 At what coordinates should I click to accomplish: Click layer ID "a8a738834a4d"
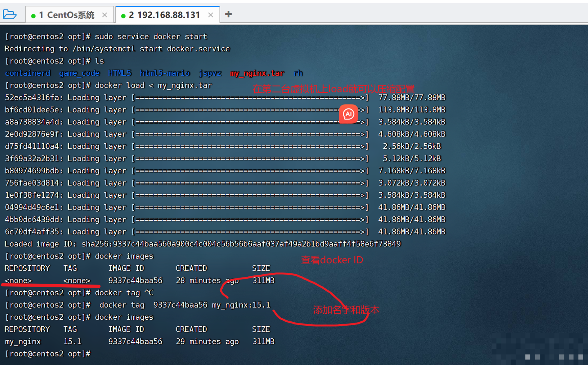click(x=32, y=122)
